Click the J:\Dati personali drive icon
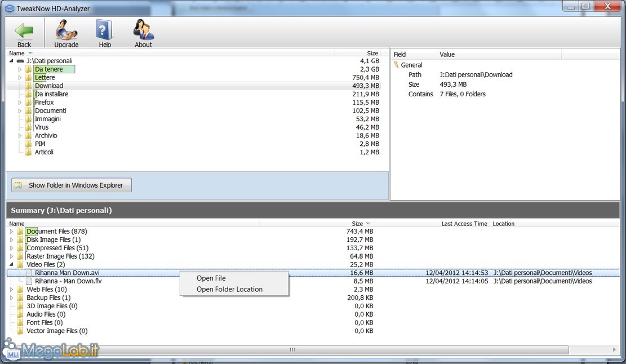Screen dimensions: 626x364 point(20,61)
